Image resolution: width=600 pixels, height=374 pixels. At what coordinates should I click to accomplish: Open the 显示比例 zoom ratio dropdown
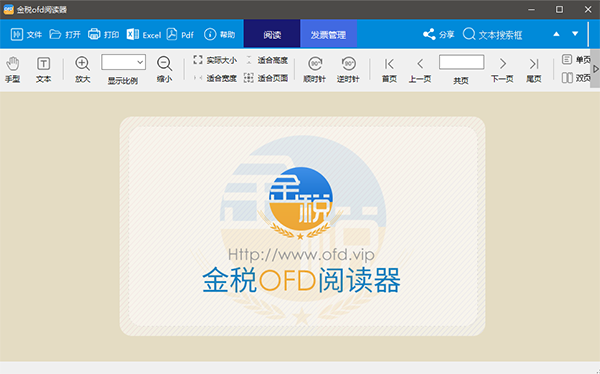(124, 62)
